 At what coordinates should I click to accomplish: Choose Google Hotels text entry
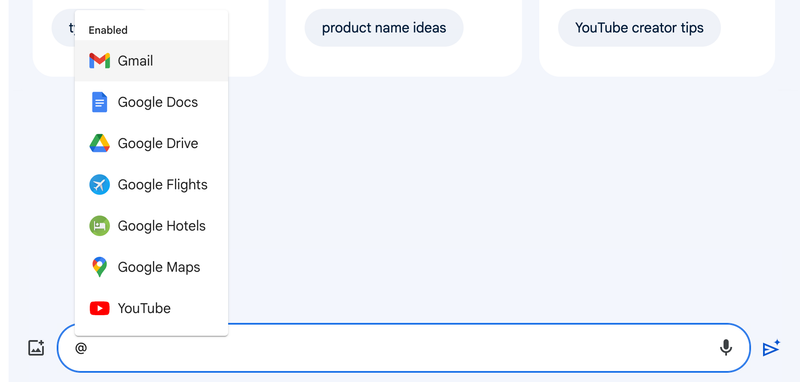pos(161,226)
